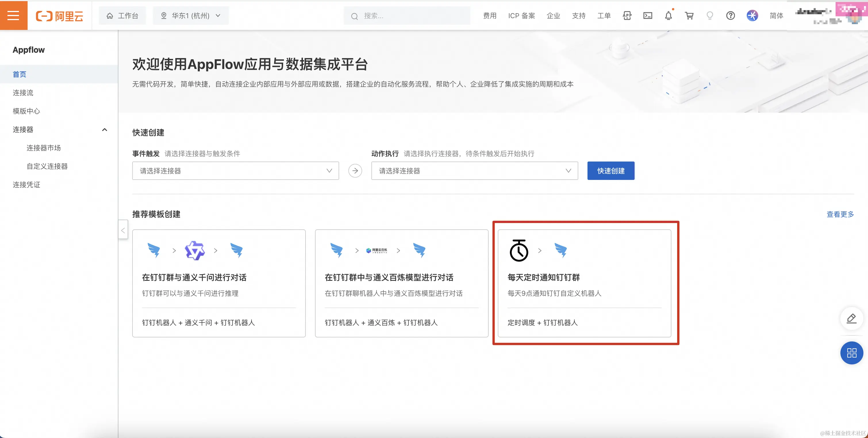Click the arrow circle between connector selectors
The height and width of the screenshot is (438, 868).
pyautogui.click(x=355, y=171)
